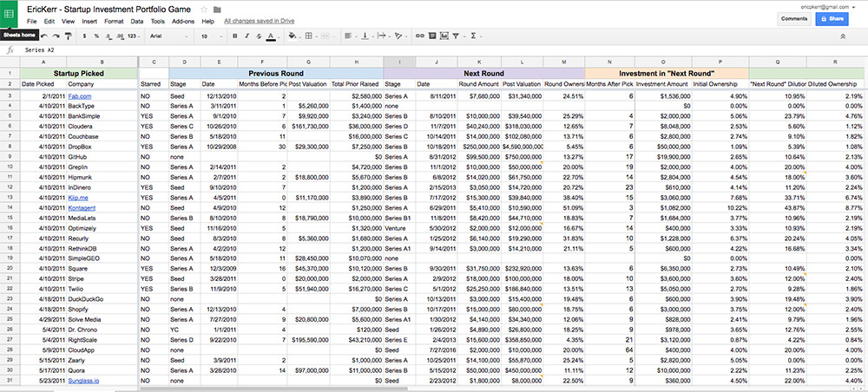This screenshot has width=868, height=392.
Task: Insert link with chain icon
Action: click(419, 36)
